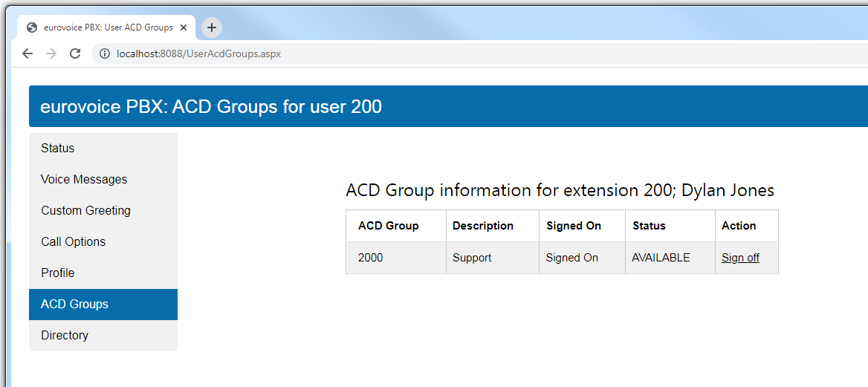Select Call Options in sidebar
The image size is (868, 387).
73,242
